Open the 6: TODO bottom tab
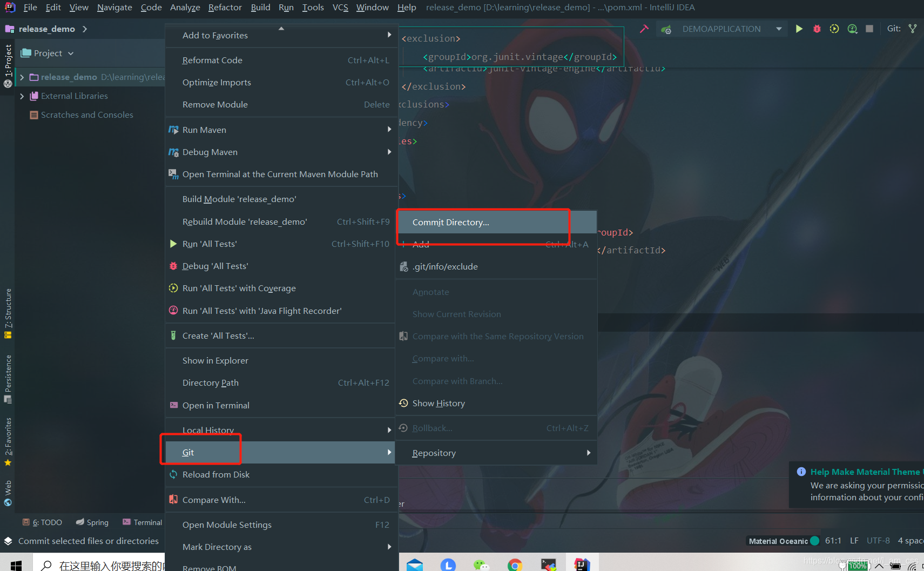The image size is (924, 571). tap(42, 522)
